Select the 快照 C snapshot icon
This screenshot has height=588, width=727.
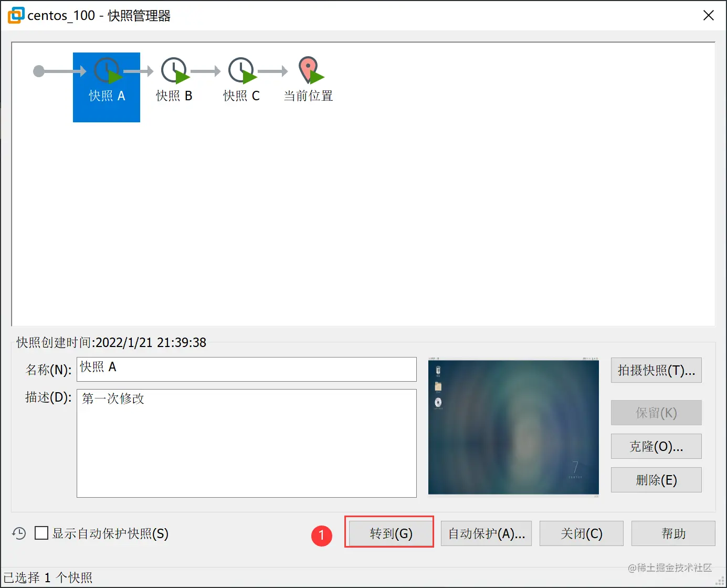tap(241, 71)
